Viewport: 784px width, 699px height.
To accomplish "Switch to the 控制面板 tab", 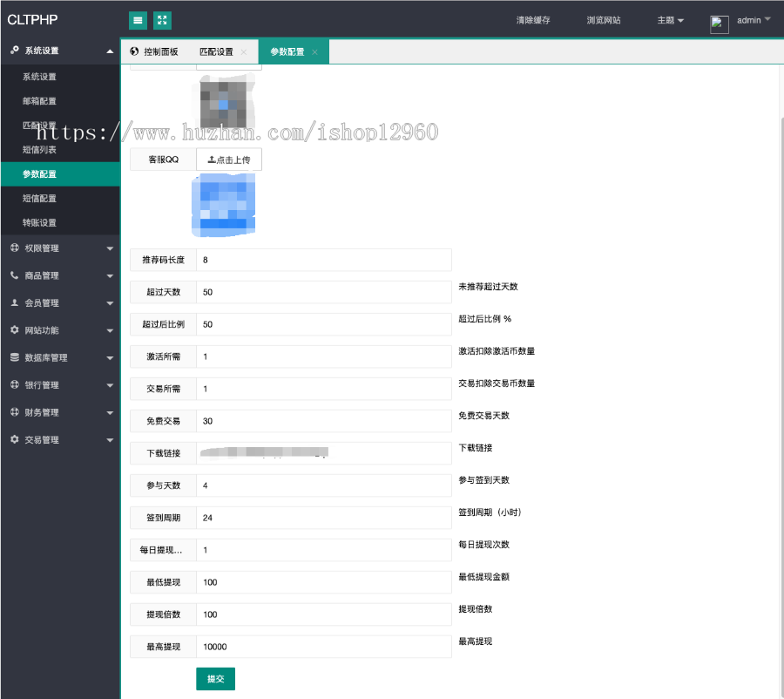I will click(x=154, y=51).
